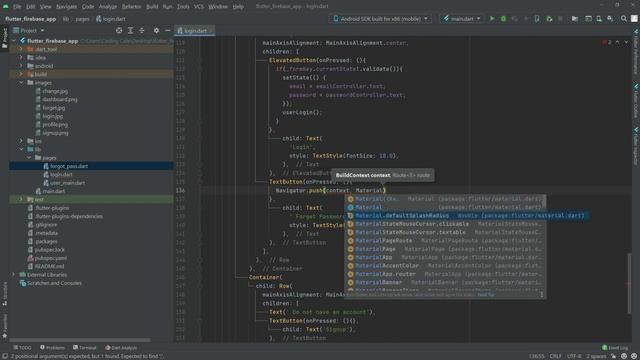Switch to the login.dart editor tab
Screen dimensions: 640x360
point(195,31)
